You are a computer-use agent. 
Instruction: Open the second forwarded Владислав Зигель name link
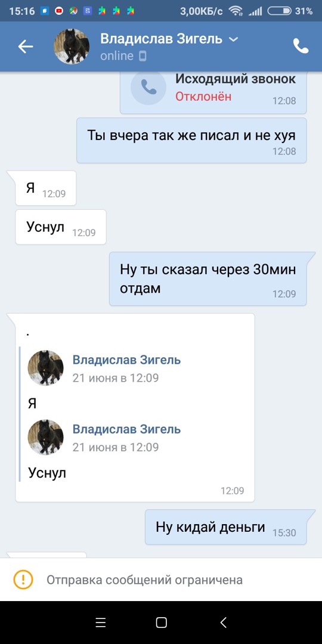[126, 429]
